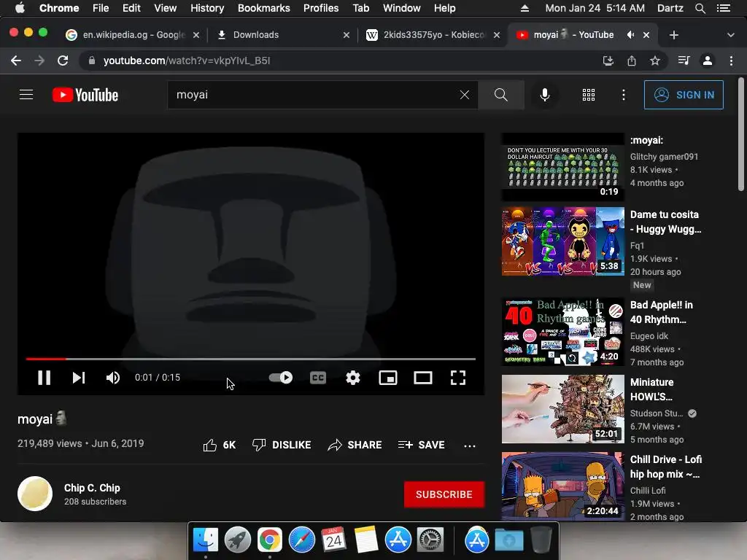Open the Bookmarks menu
Viewport: 747px width, 560px height.
(x=263, y=8)
